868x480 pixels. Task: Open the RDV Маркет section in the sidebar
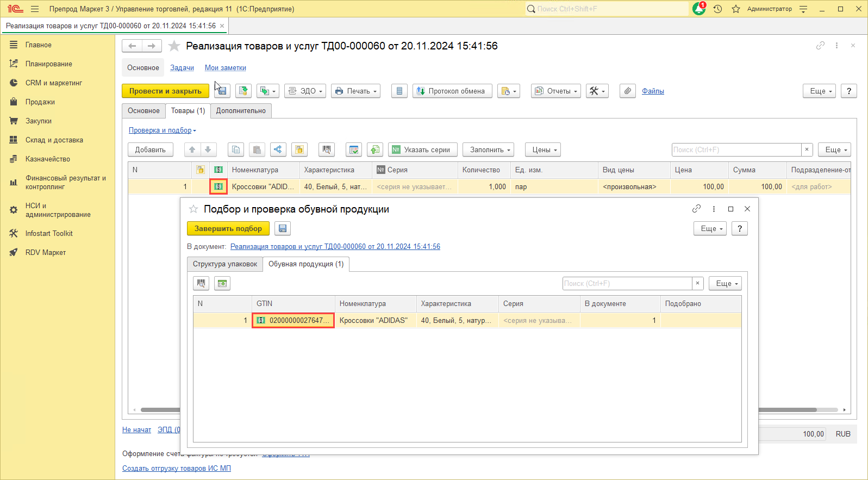pos(46,253)
